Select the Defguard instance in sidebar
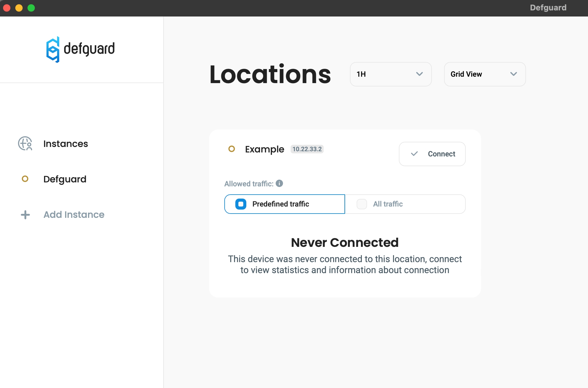Image resolution: width=588 pixels, height=388 pixels. click(65, 179)
